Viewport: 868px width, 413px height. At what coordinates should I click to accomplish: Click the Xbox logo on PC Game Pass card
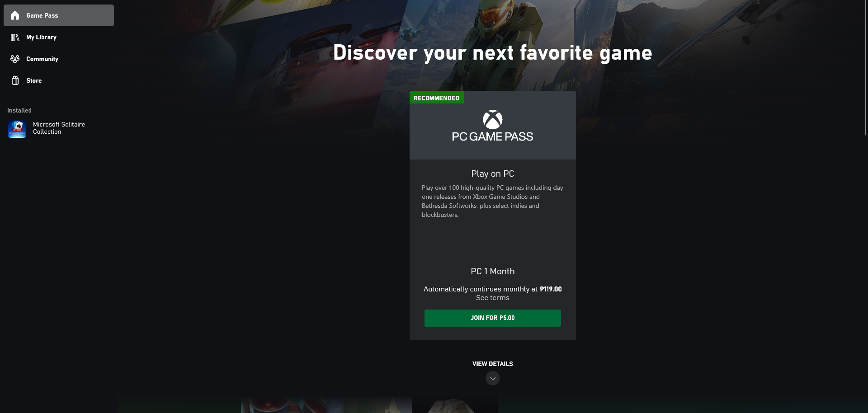(x=492, y=120)
